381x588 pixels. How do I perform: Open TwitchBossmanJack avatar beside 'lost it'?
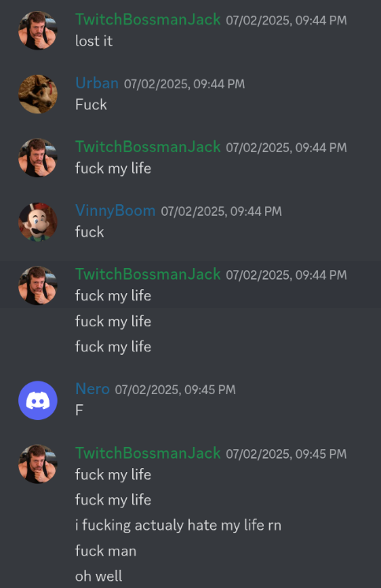38,31
